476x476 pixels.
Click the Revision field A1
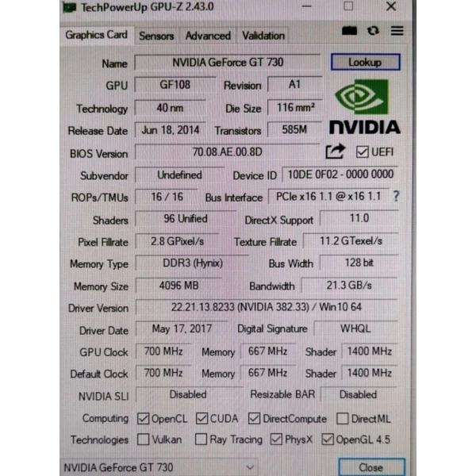point(294,84)
